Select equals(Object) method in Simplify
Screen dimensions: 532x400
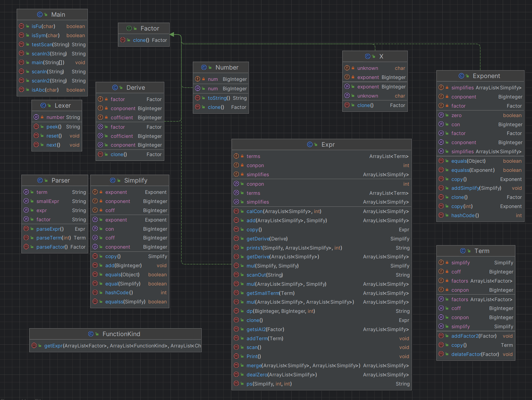pos(122,274)
